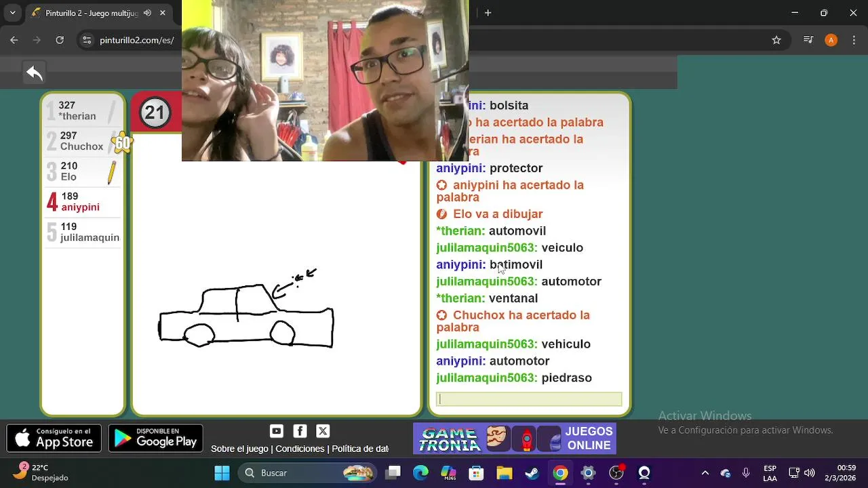The width and height of the screenshot is (868, 488).
Task: Open the ESP LAA language switcher
Action: coord(770,473)
